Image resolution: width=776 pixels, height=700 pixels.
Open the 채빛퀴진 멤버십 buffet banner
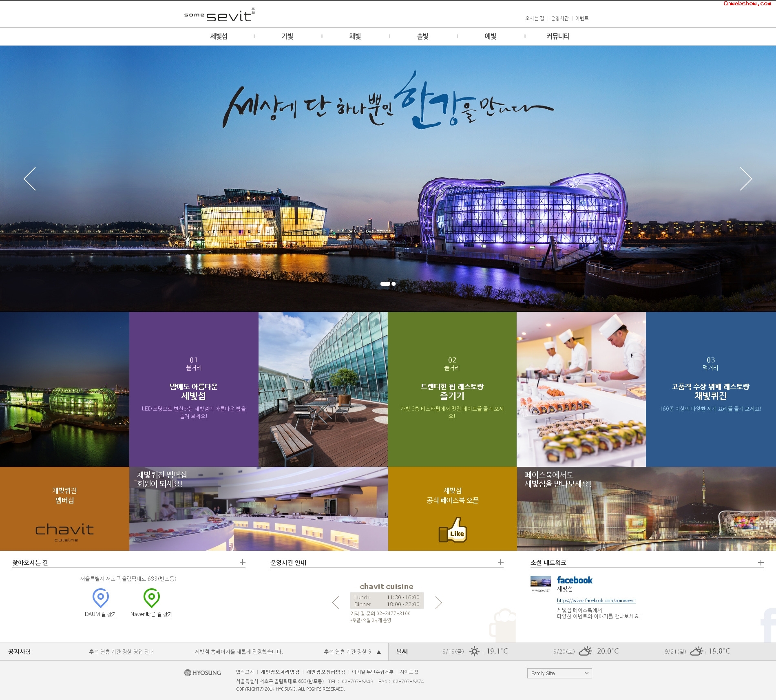pyautogui.click(x=259, y=509)
